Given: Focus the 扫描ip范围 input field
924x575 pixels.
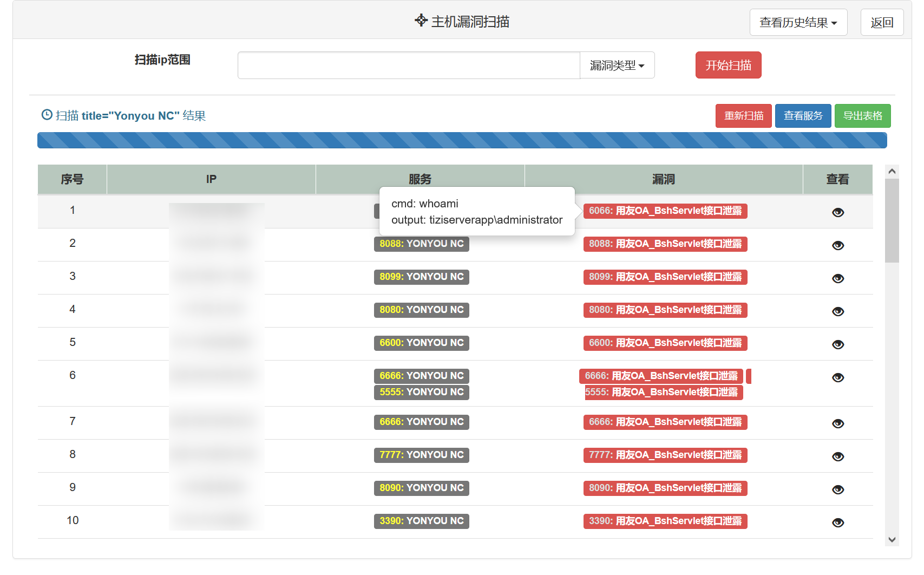Looking at the screenshot, I should 409,66.
